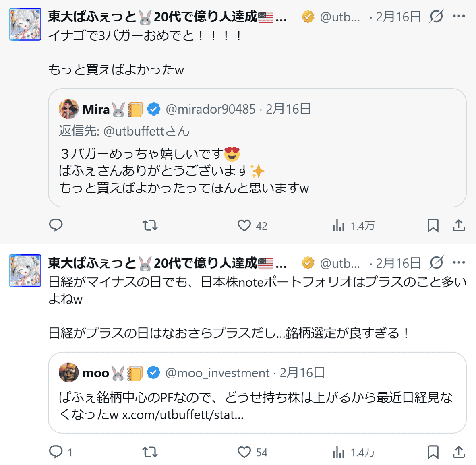Bookmark the second post
476x465 pixels.
(433, 452)
